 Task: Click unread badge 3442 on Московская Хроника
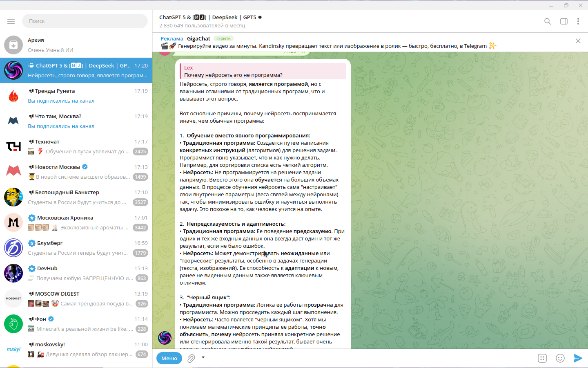pos(140,227)
